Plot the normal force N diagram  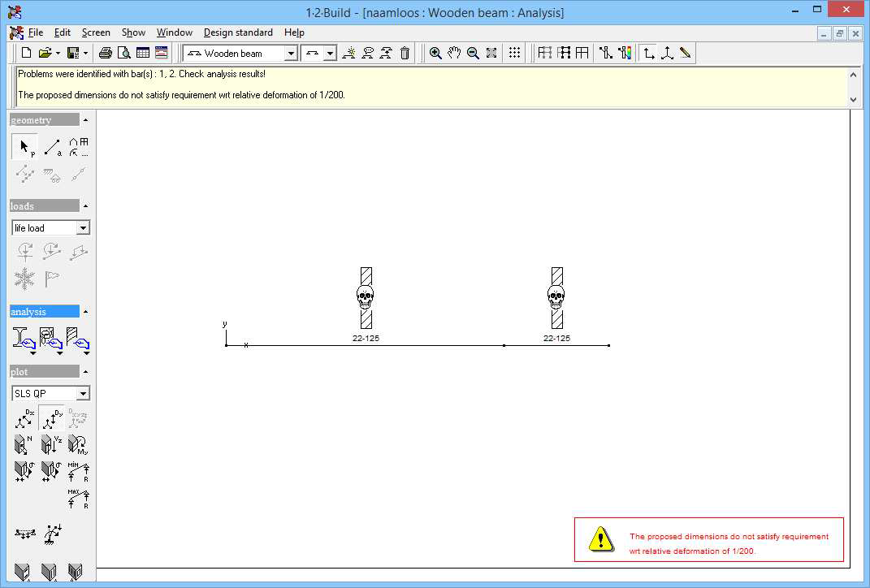24,443
